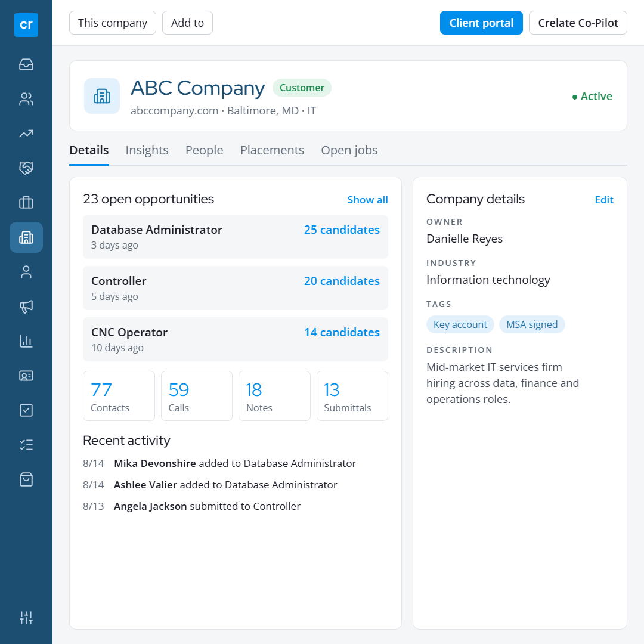The height and width of the screenshot is (644, 644).
Task: Click the Key account tag
Action: [x=460, y=324]
